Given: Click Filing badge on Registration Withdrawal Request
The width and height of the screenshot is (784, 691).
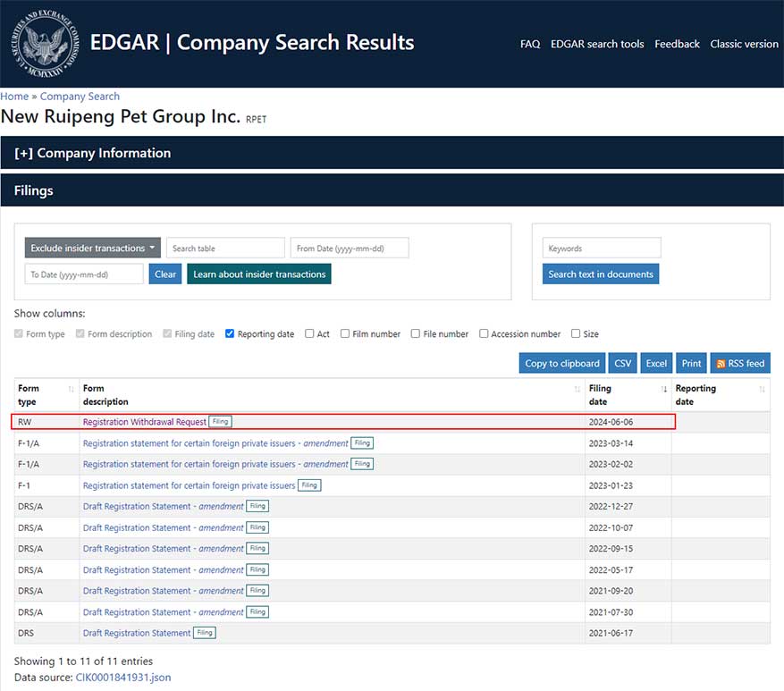Looking at the screenshot, I should pos(221,422).
